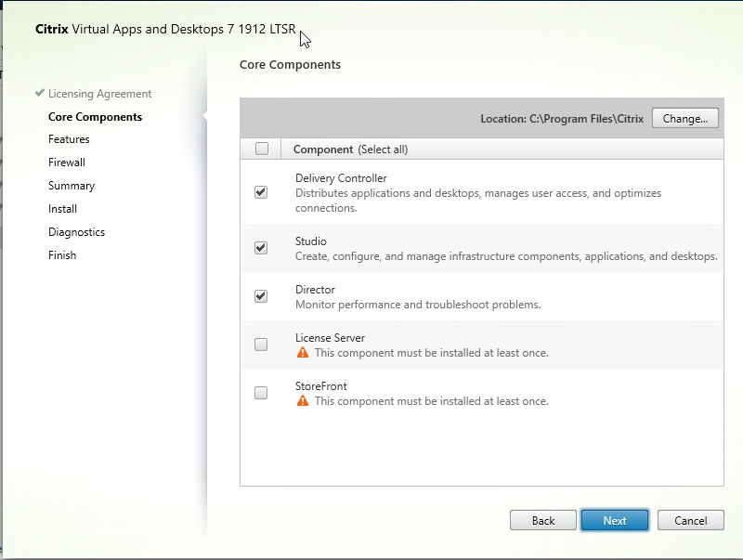
Task: Click the Studio component title
Action: point(310,241)
